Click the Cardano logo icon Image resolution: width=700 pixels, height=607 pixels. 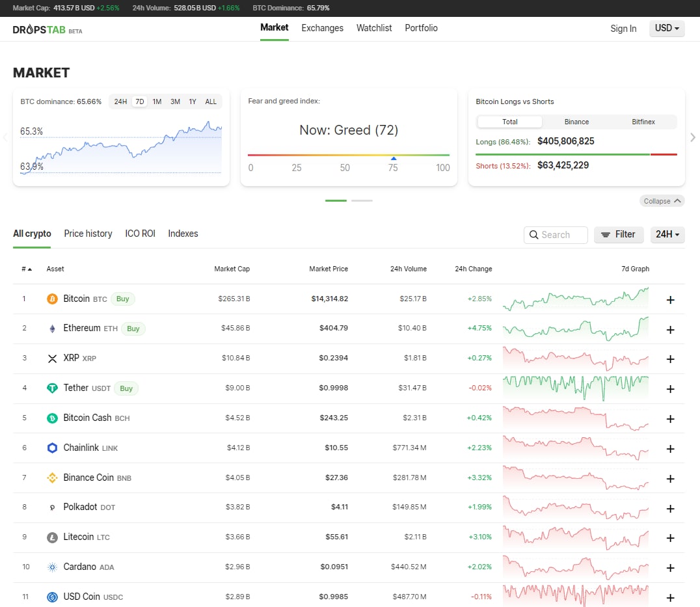52,567
